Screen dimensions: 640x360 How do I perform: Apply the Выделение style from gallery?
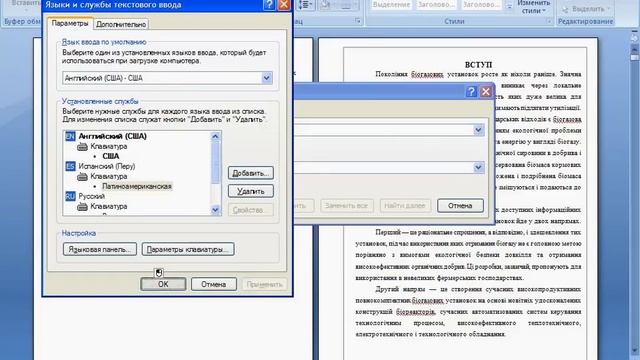[391, 5]
